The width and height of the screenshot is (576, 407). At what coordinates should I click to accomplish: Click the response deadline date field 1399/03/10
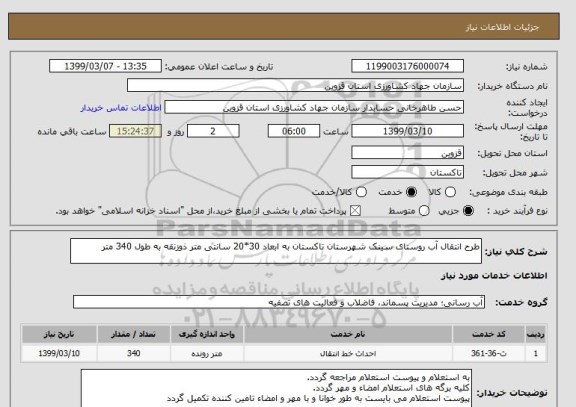407,131
